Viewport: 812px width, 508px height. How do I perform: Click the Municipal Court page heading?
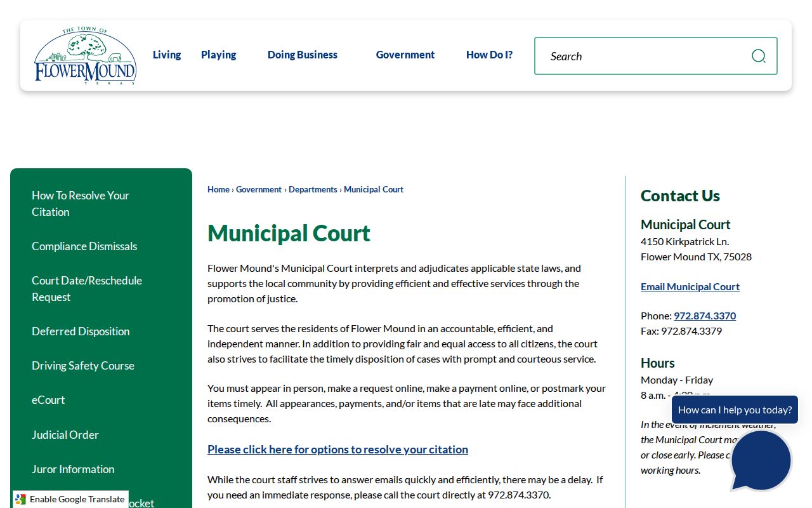pyautogui.click(x=289, y=233)
